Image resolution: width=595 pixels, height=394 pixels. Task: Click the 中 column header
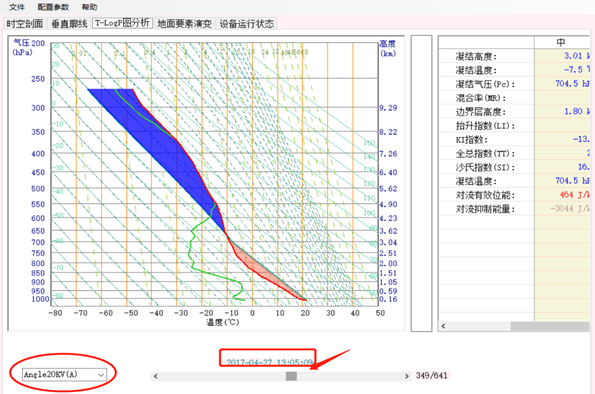pos(562,42)
